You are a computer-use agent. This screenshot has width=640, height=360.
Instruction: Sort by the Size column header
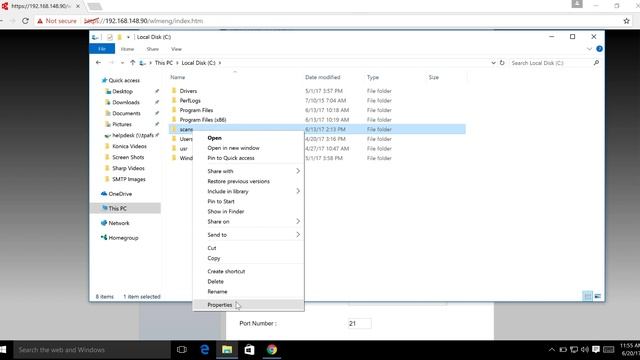pyautogui.click(x=433, y=77)
